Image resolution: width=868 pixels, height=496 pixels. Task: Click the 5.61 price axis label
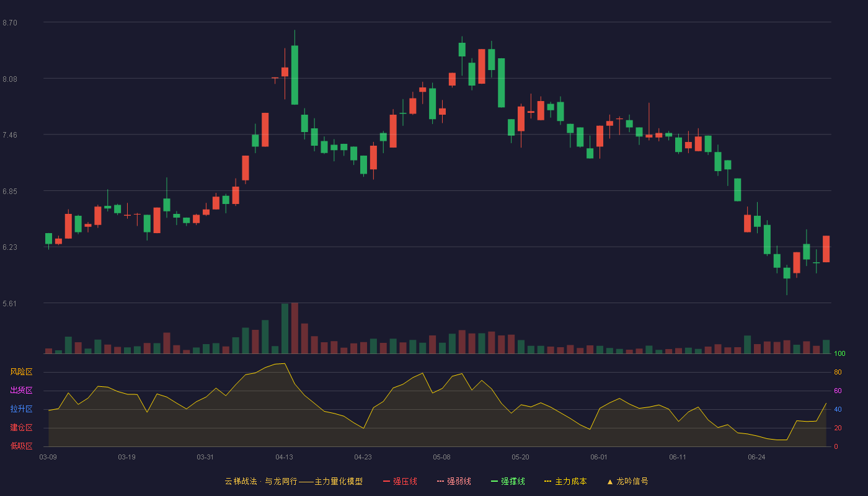[x=10, y=304]
